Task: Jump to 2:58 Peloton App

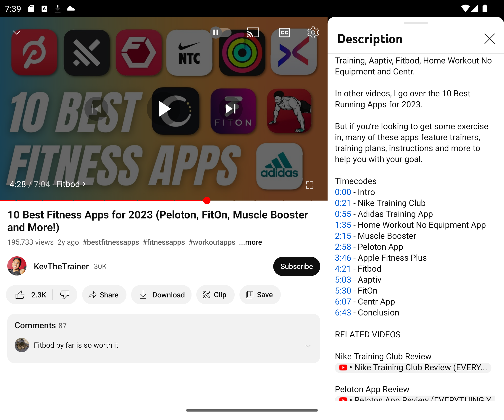Action: tap(343, 247)
